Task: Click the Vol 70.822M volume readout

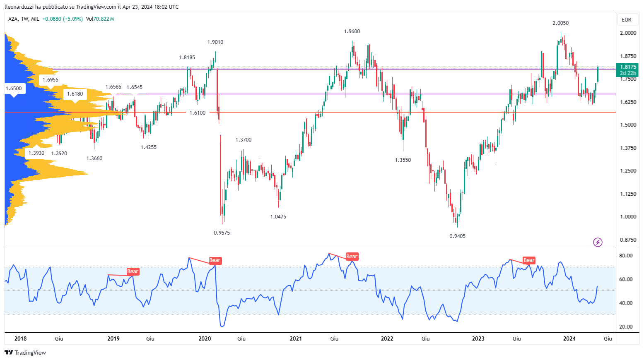Action: pos(100,19)
